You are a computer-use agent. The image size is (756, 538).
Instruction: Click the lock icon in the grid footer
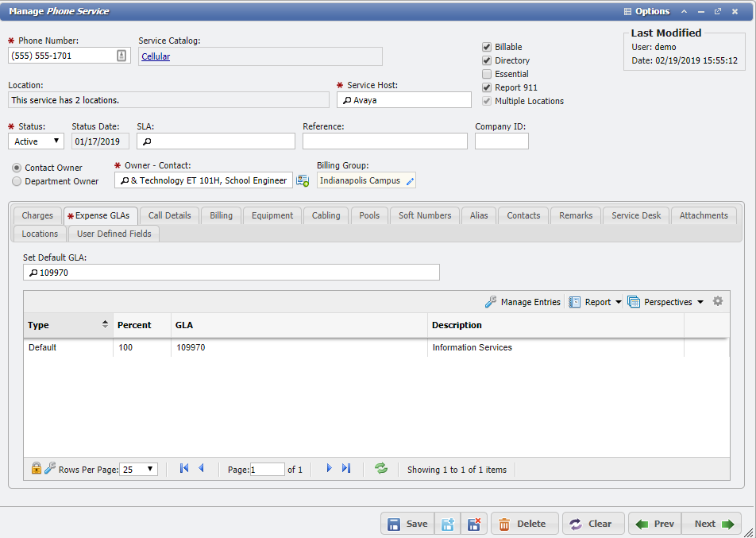[x=36, y=469]
